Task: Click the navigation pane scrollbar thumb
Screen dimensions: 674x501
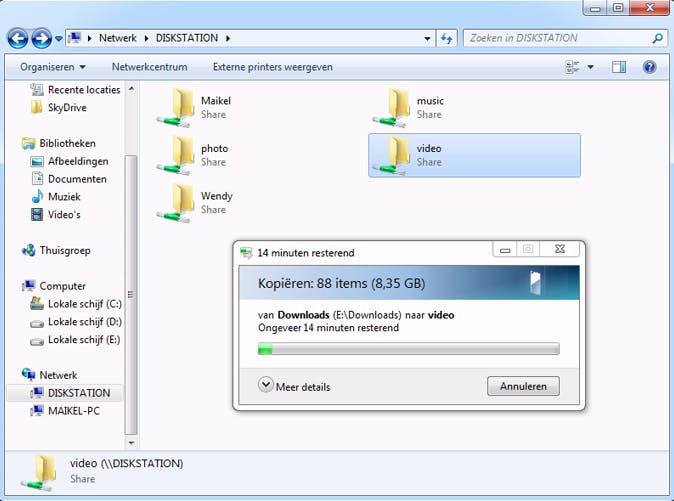Action: [131, 295]
